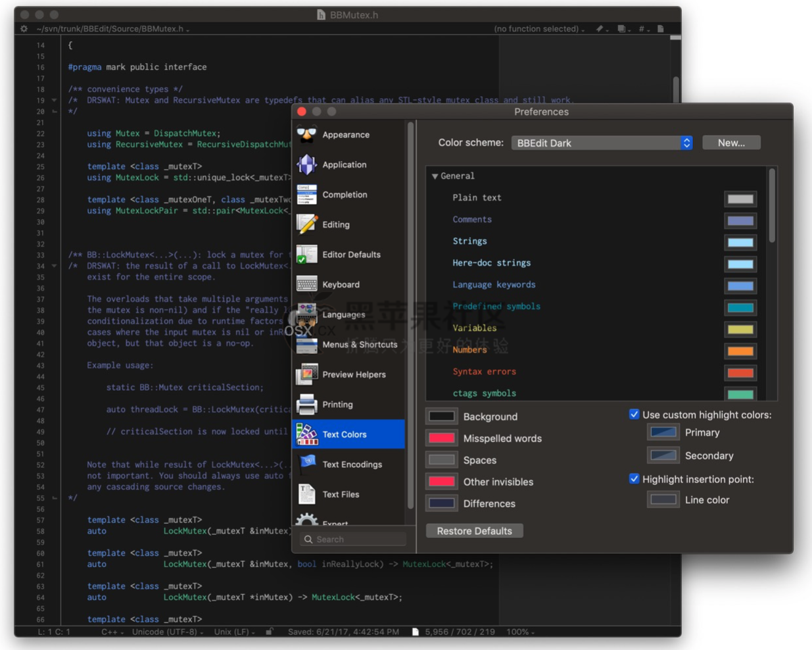Open the Preview Helpers preferences pane
The height and width of the screenshot is (650, 812).
click(x=348, y=374)
